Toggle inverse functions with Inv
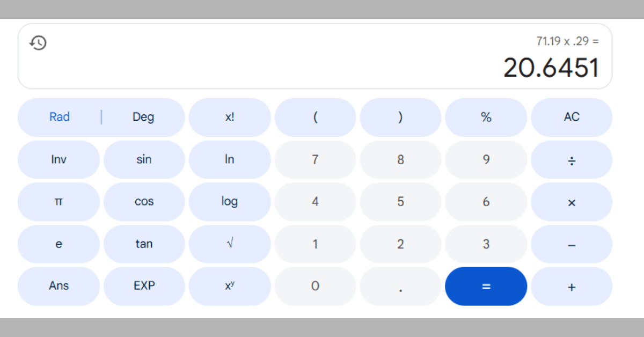The image size is (644, 337). pos(58,159)
